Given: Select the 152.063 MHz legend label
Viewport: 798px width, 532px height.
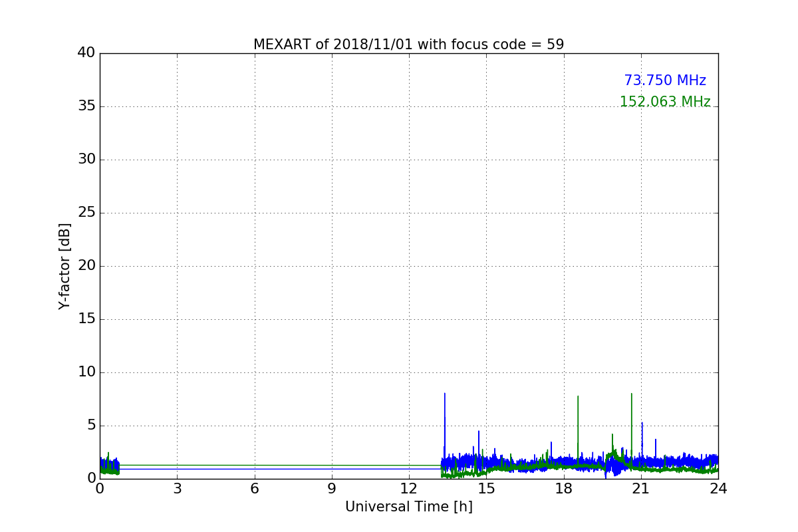Looking at the screenshot, I should tap(665, 102).
